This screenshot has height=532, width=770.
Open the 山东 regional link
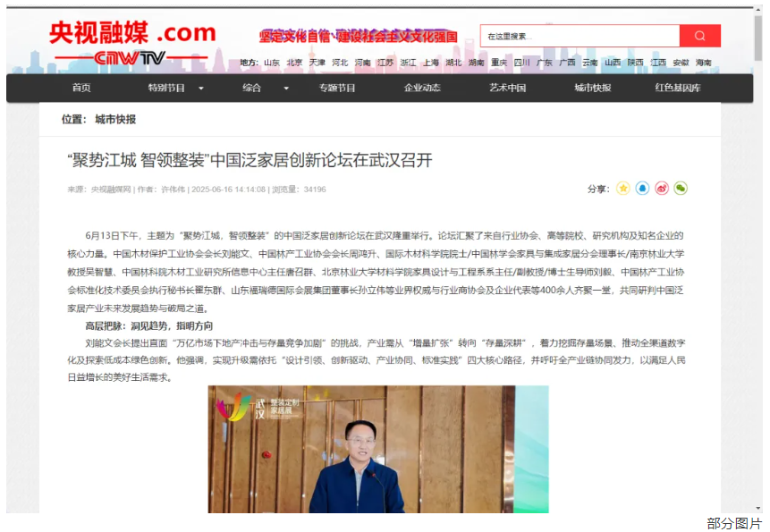pyautogui.click(x=272, y=63)
